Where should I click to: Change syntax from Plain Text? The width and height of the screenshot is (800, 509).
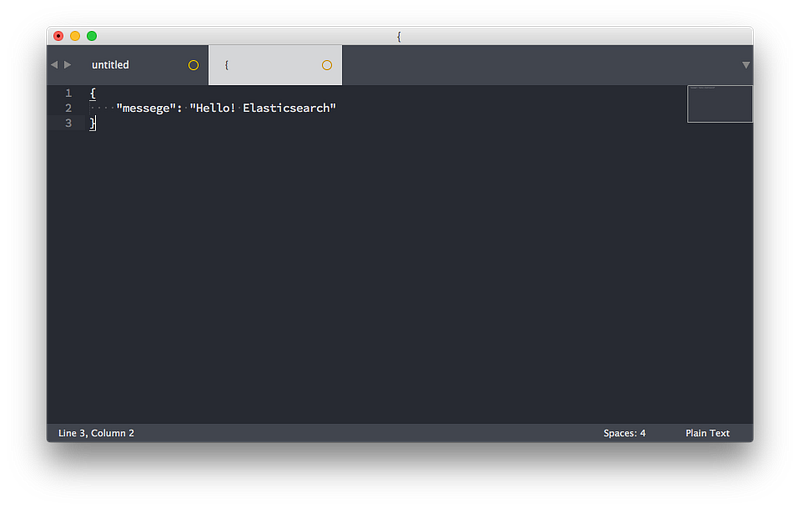coord(707,433)
